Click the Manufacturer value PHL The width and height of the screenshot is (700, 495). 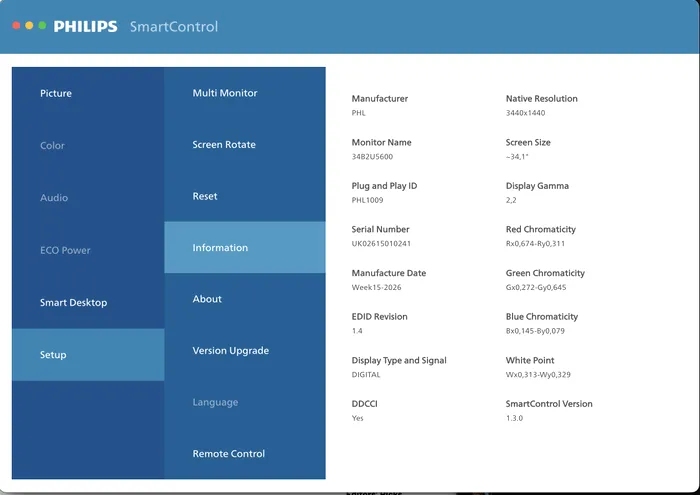358,113
